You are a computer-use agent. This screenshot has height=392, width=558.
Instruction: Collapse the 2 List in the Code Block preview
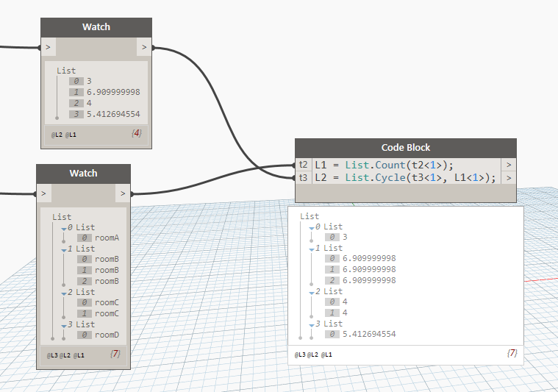(x=312, y=292)
